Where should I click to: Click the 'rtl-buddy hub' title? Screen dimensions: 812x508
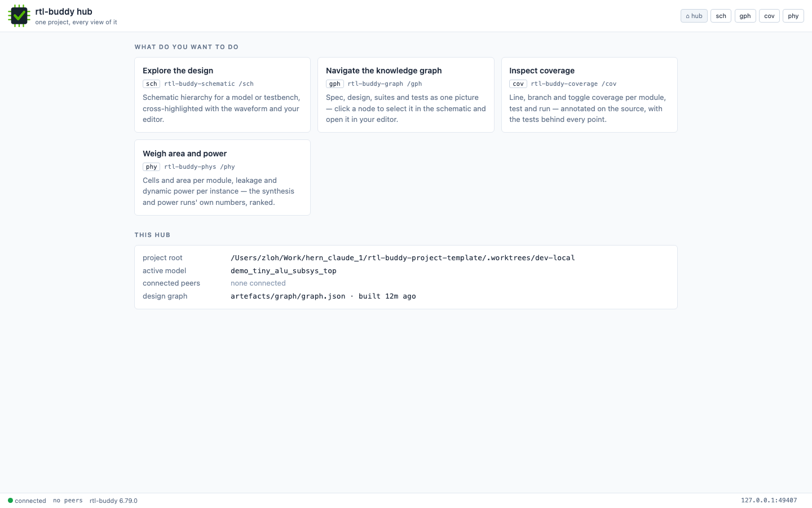pyautogui.click(x=64, y=11)
